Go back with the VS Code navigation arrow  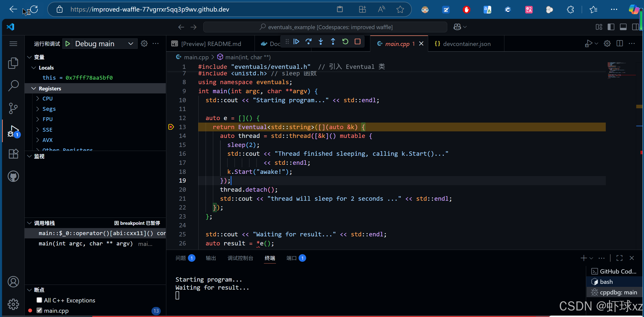(x=181, y=27)
